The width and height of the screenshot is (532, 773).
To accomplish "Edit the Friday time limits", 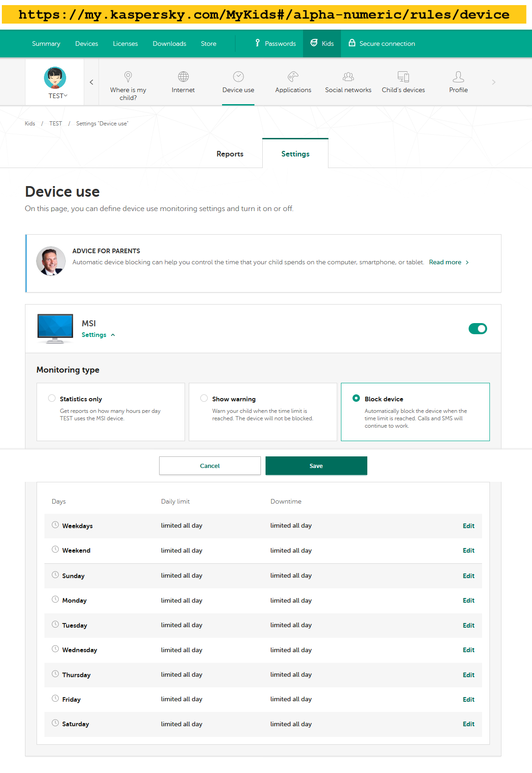I will [x=469, y=699].
